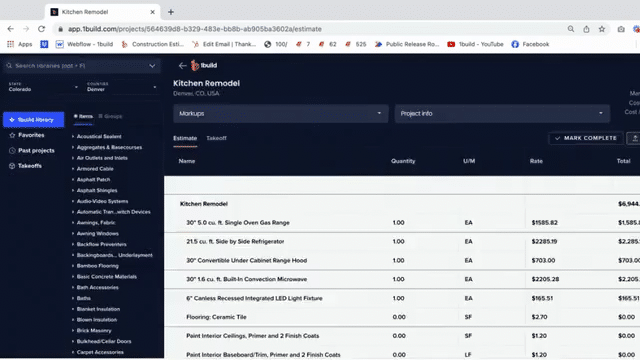
Task: Expand the Brick Masonry category
Action: [x=91, y=331]
